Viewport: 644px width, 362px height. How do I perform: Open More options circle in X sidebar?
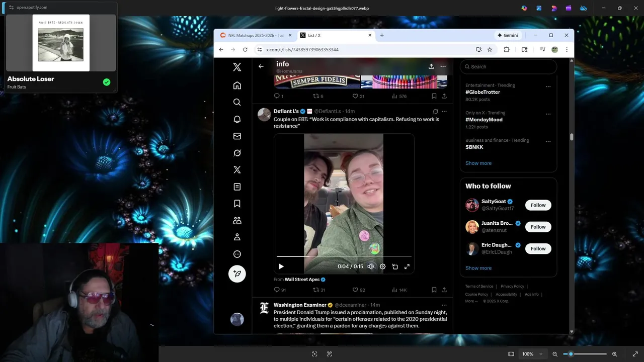coord(237,254)
